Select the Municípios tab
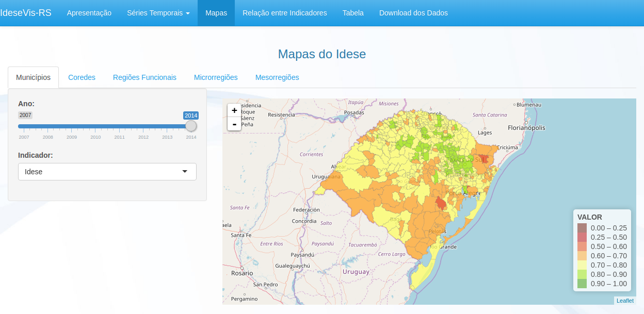This screenshot has height=314, width=644. 33,77
